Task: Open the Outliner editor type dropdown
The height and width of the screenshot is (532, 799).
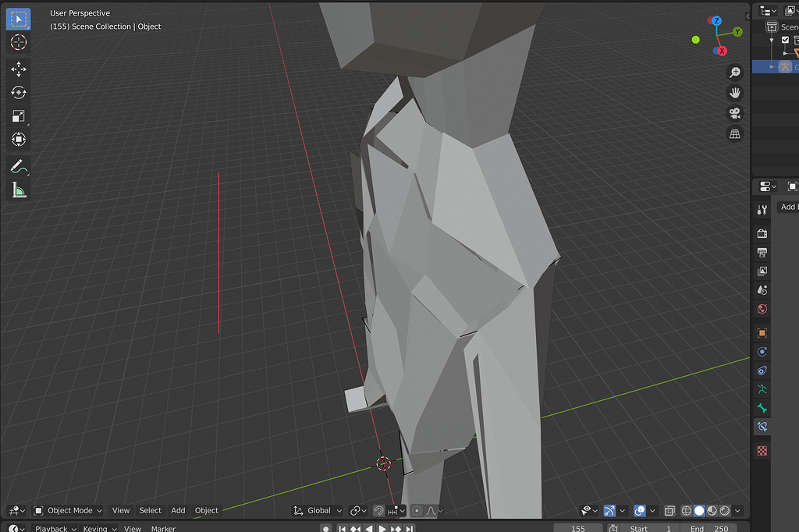Action: (768, 11)
